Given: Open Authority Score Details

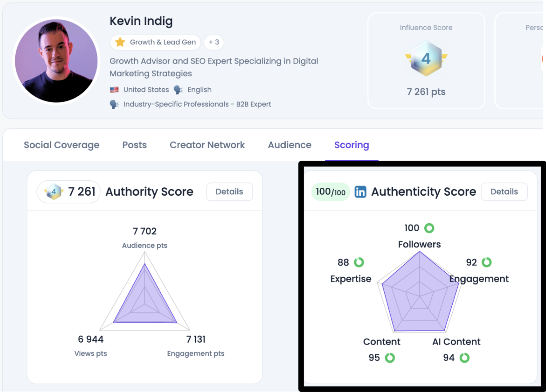Looking at the screenshot, I should click(x=229, y=192).
